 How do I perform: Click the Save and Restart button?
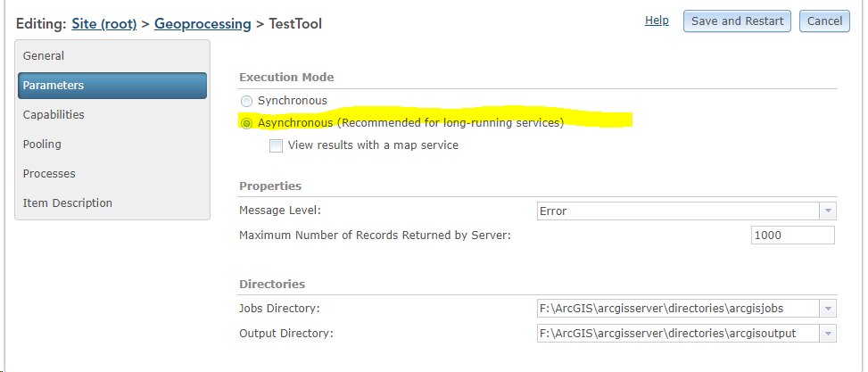pyautogui.click(x=737, y=21)
